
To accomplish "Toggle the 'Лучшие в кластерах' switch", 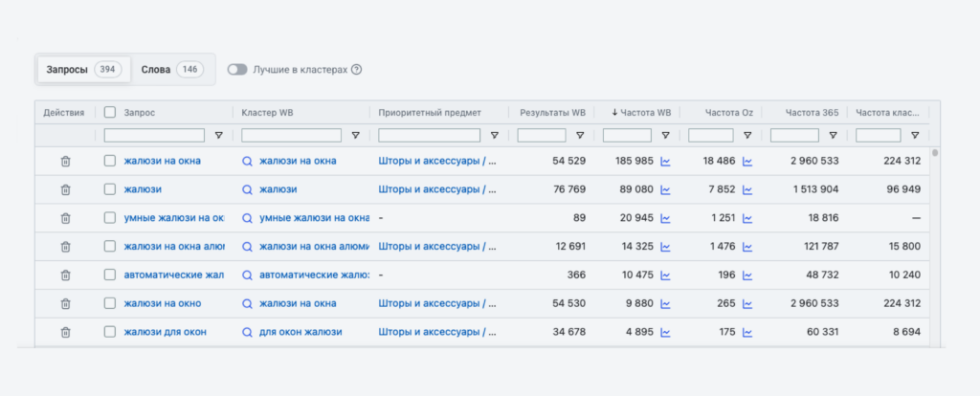I will [237, 69].
